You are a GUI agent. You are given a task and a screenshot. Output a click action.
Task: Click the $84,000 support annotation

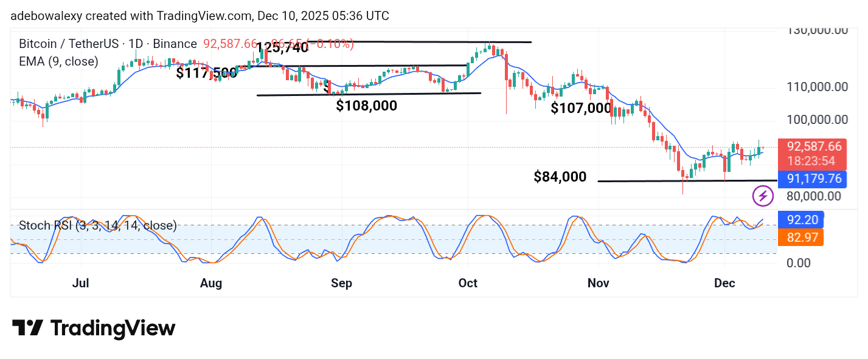[560, 177]
